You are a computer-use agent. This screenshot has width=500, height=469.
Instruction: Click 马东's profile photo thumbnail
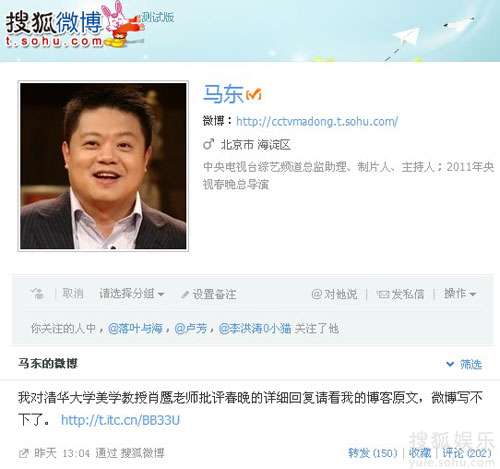point(103,166)
